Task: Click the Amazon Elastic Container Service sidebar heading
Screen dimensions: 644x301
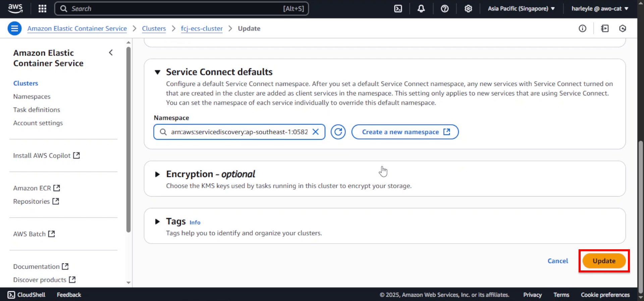Action: [48, 58]
